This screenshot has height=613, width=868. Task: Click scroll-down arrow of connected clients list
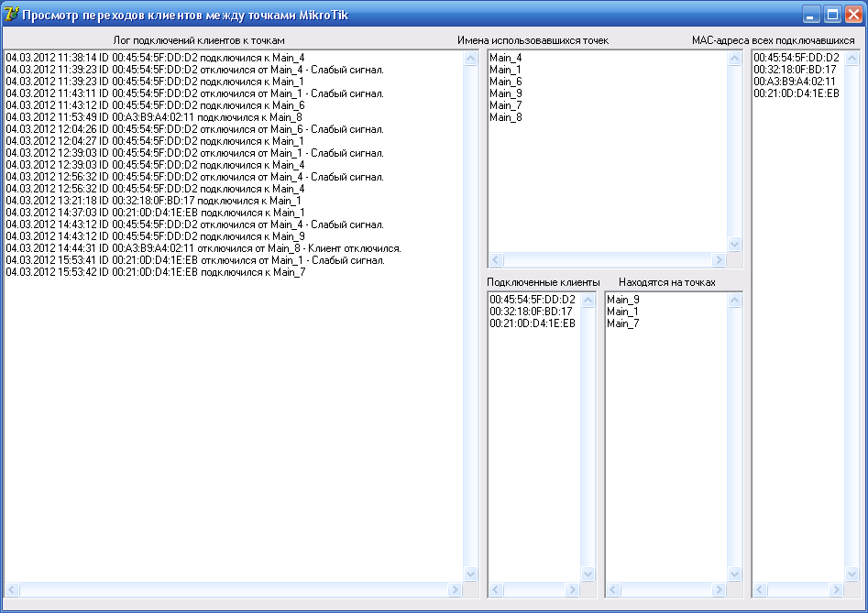[588, 574]
